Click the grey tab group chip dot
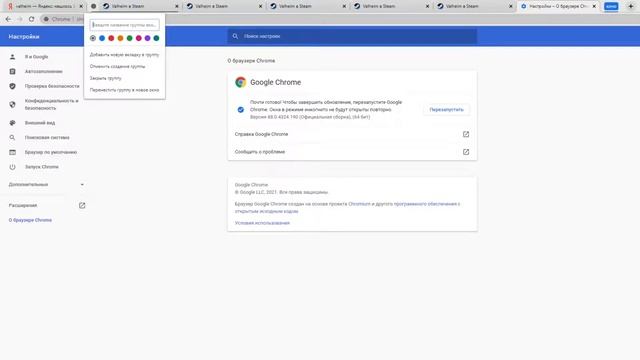640x360 pixels. coord(93,6)
